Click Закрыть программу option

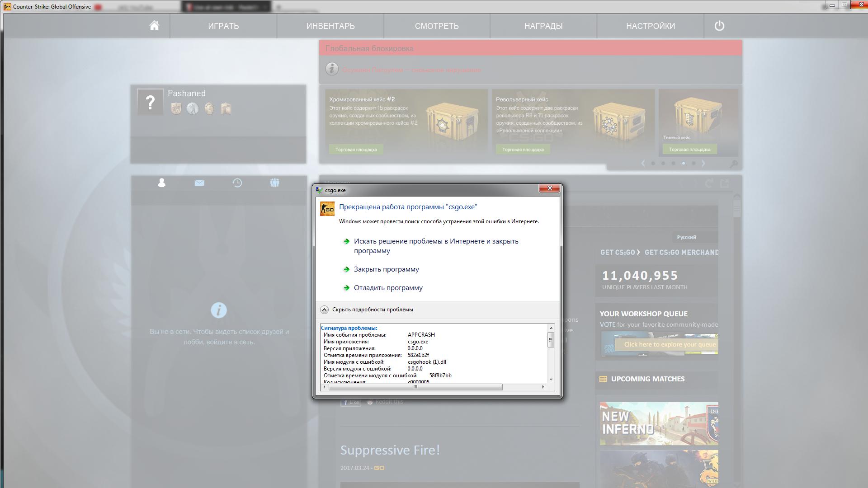[386, 269]
